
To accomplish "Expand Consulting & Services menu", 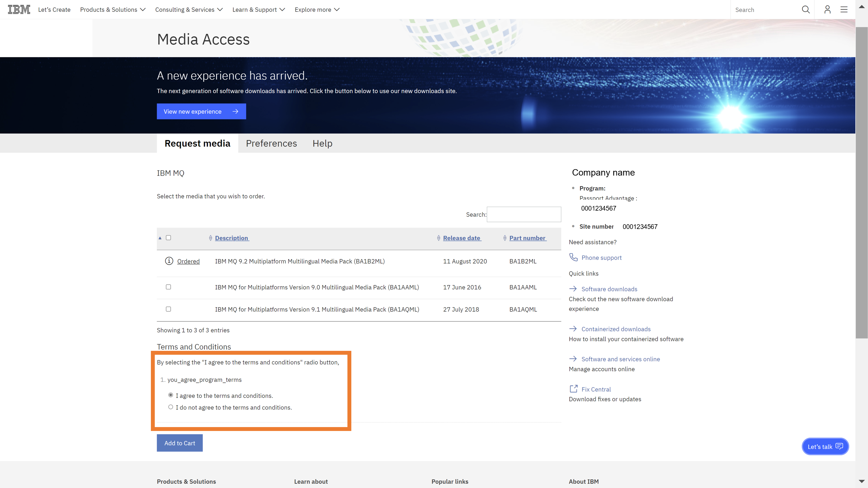I will [x=189, y=9].
